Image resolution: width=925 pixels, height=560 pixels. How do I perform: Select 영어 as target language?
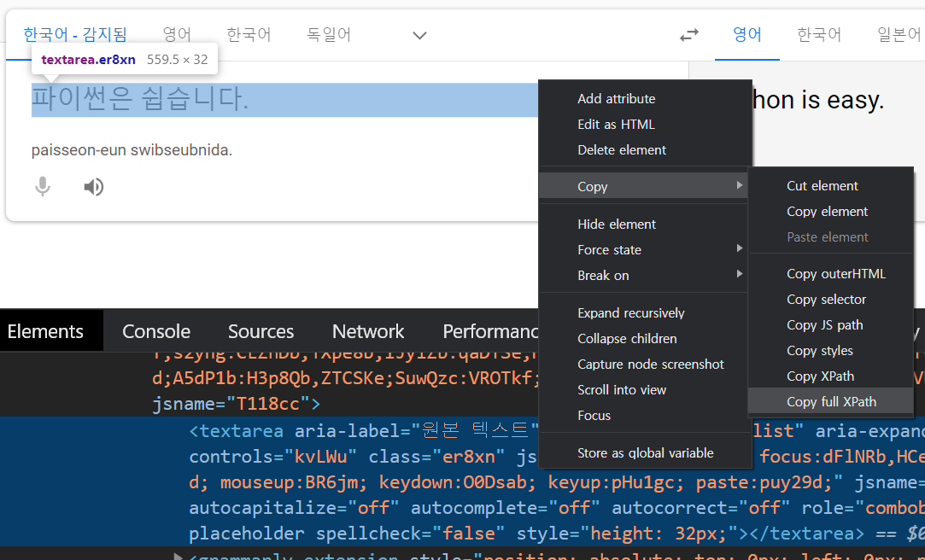coord(746,35)
